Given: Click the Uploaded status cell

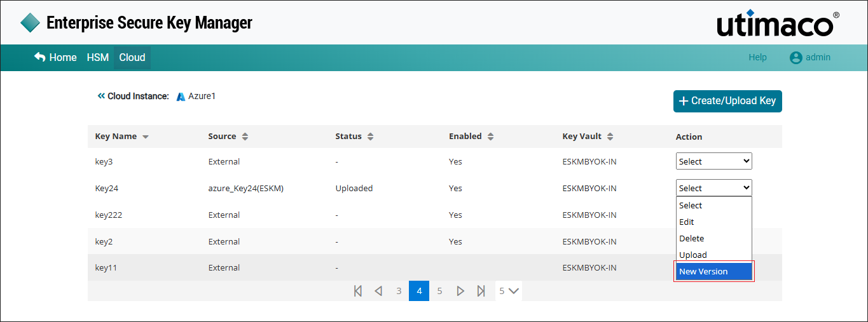Looking at the screenshot, I should [354, 189].
